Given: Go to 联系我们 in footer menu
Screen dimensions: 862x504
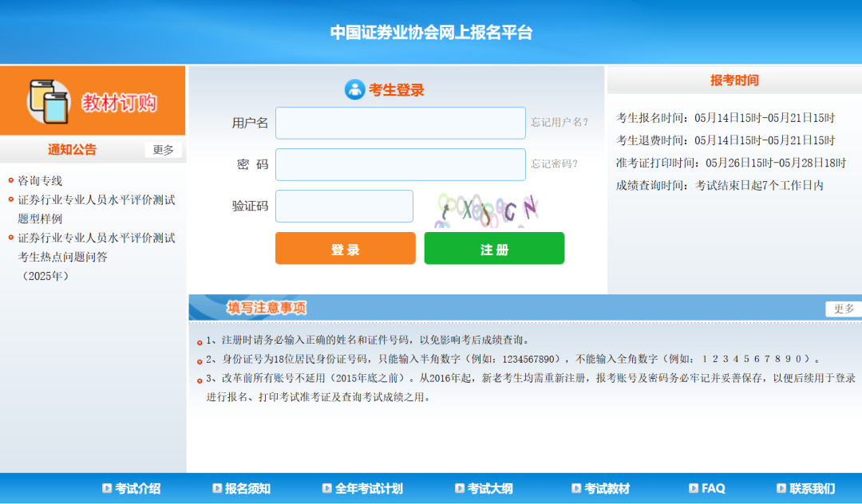Looking at the screenshot, I should [812, 488].
